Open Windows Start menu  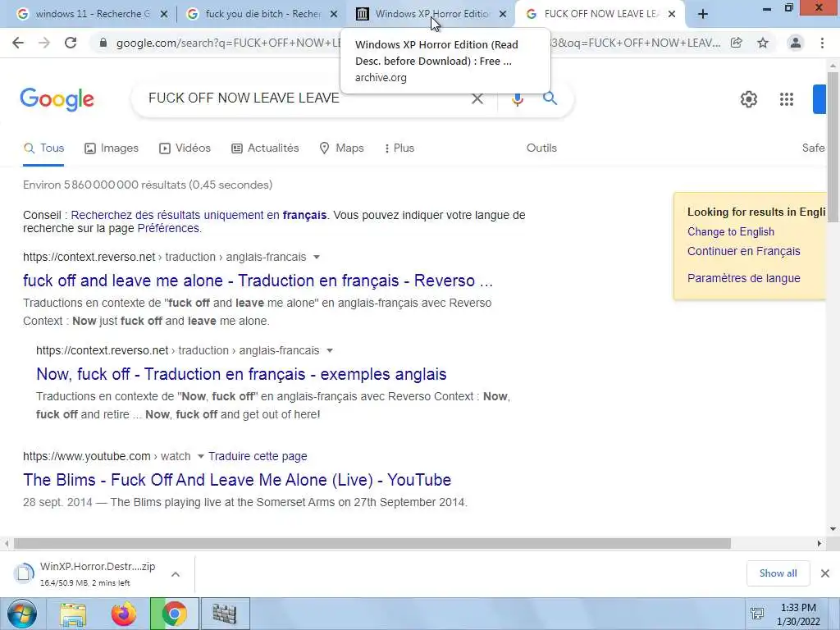pos(22,614)
